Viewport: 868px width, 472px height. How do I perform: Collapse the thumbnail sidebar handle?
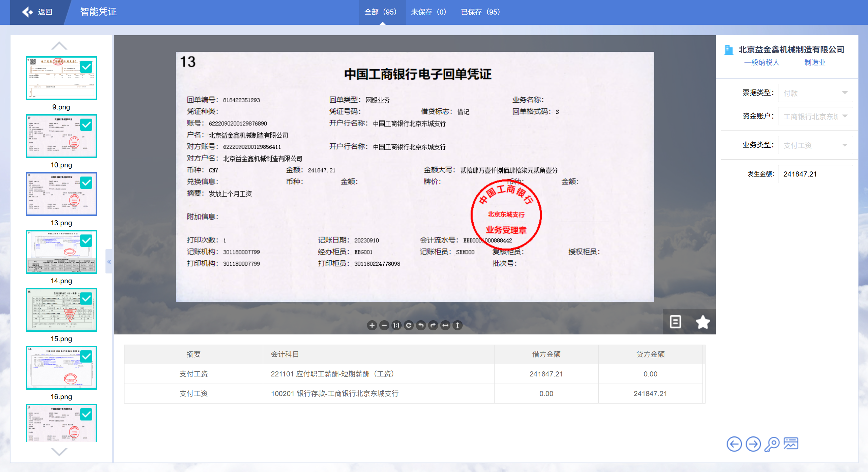point(109,262)
